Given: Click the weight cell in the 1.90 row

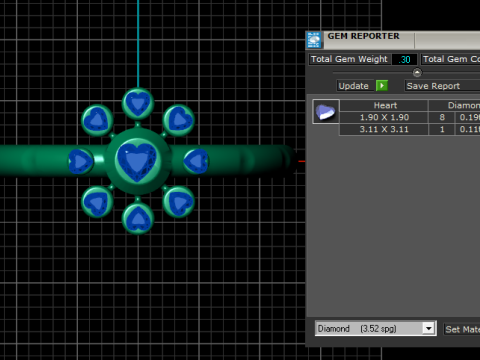Looking at the screenshot, I should point(468,117).
